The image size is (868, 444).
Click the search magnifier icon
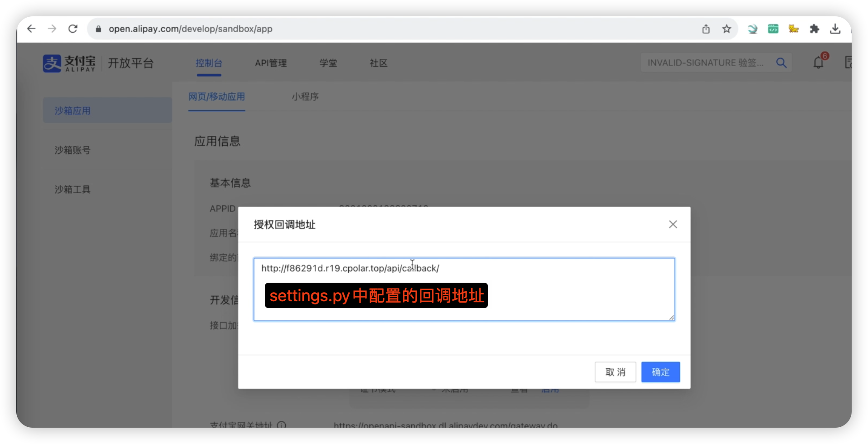click(781, 63)
